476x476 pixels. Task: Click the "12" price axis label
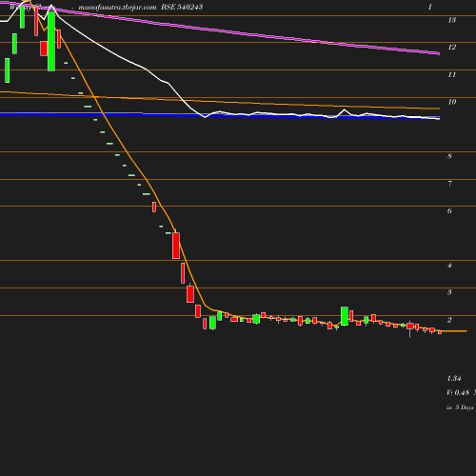coord(452,48)
